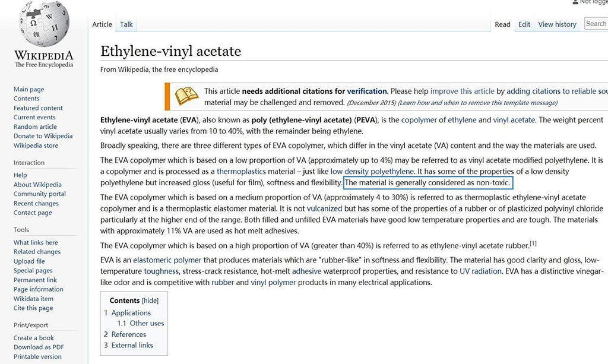The width and height of the screenshot is (608, 364).
Task: Open the thermoplastics link
Action: (241, 172)
